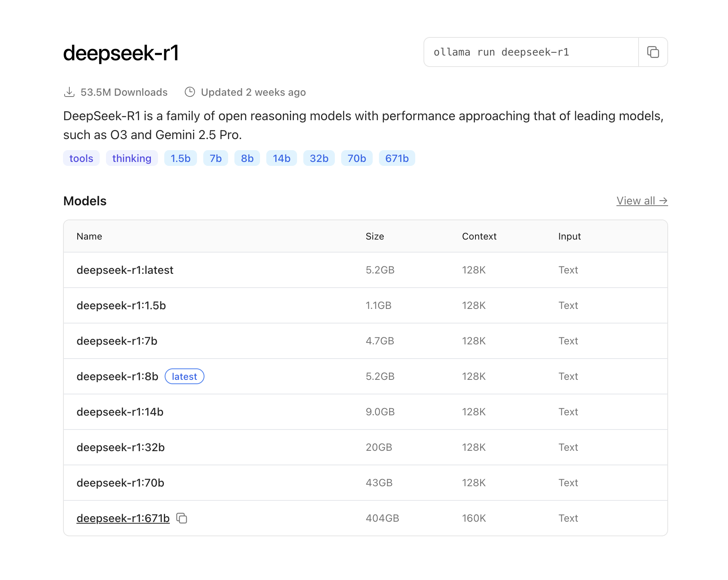728x580 pixels.
Task: Click the 20GB size cell
Action: click(x=379, y=447)
